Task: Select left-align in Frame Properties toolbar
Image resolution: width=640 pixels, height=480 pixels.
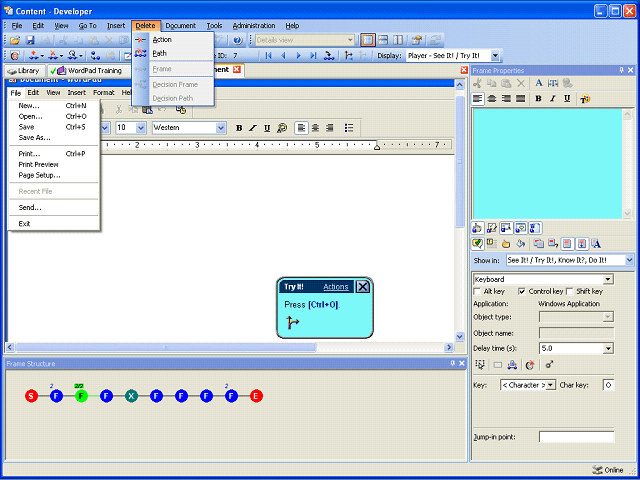Action: tap(478, 99)
